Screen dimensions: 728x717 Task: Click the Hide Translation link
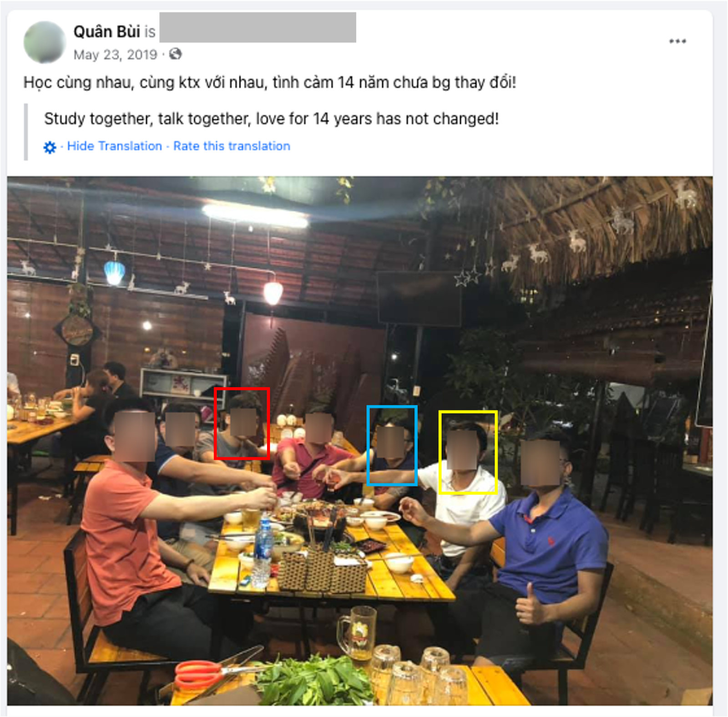coord(115,146)
